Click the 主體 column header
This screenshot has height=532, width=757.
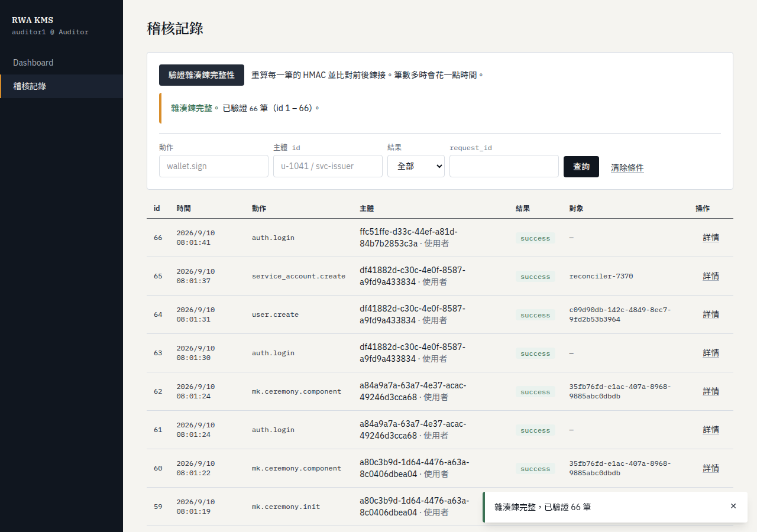coord(367,209)
